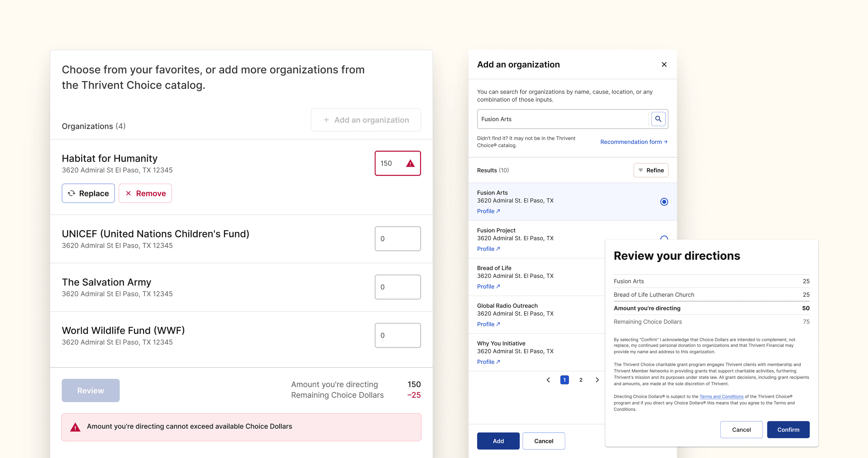Click the Remaining Choice Dollars -25 value
868x458 pixels.
414,395
